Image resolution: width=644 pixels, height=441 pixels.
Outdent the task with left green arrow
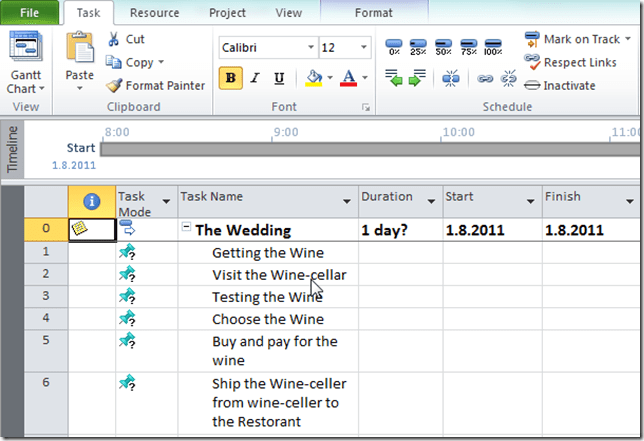tap(395, 78)
